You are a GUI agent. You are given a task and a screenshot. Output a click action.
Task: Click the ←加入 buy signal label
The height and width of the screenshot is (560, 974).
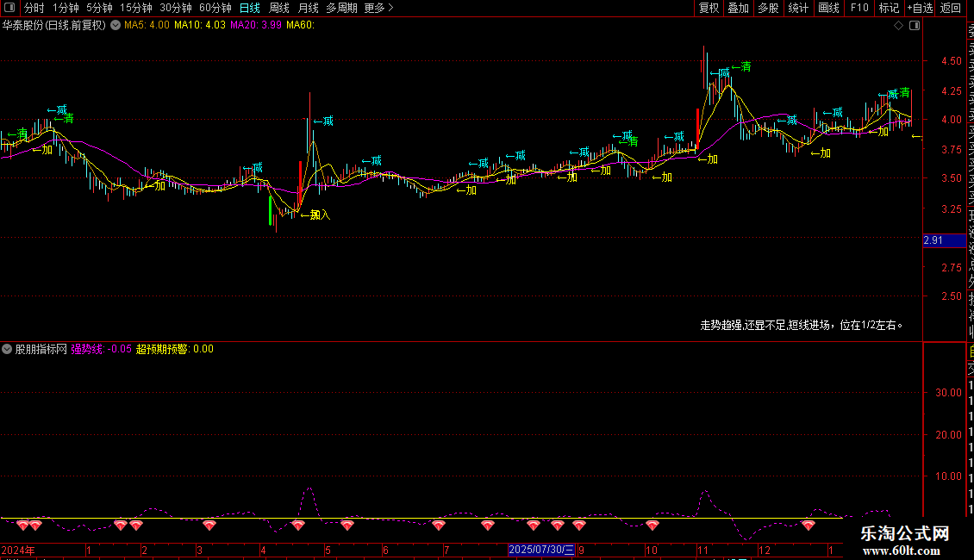(316, 215)
